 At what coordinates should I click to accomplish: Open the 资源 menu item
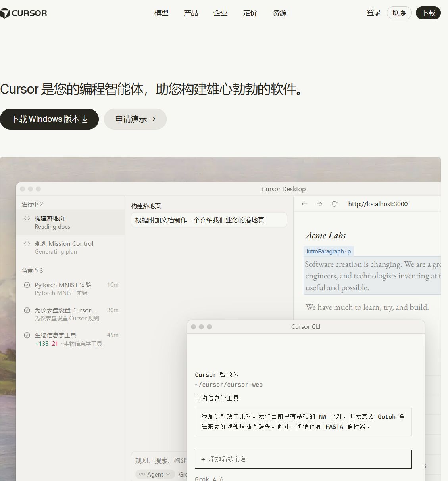click(280, 13)
